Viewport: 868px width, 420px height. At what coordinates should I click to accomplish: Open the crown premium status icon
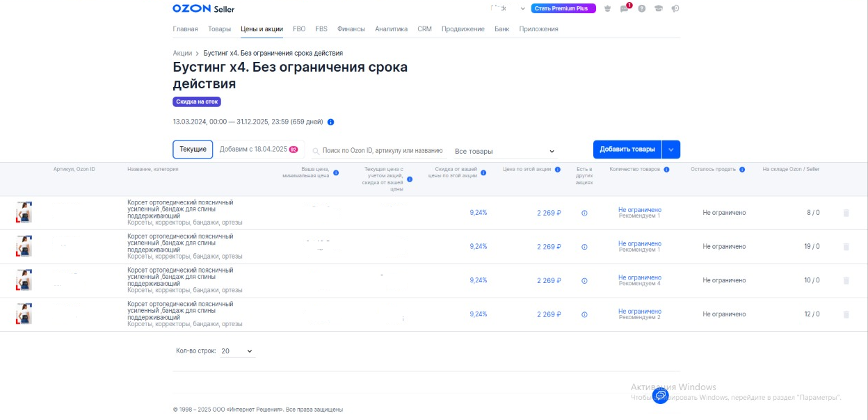click(609, 9)
